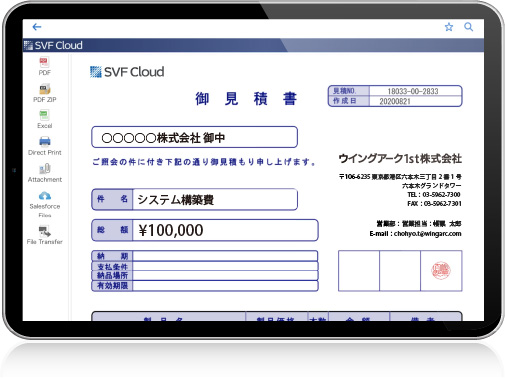The width and height of the screenshot is (505, 378).
Task: Click the 支払条件 payment terms row
Action: coord(205,266)
